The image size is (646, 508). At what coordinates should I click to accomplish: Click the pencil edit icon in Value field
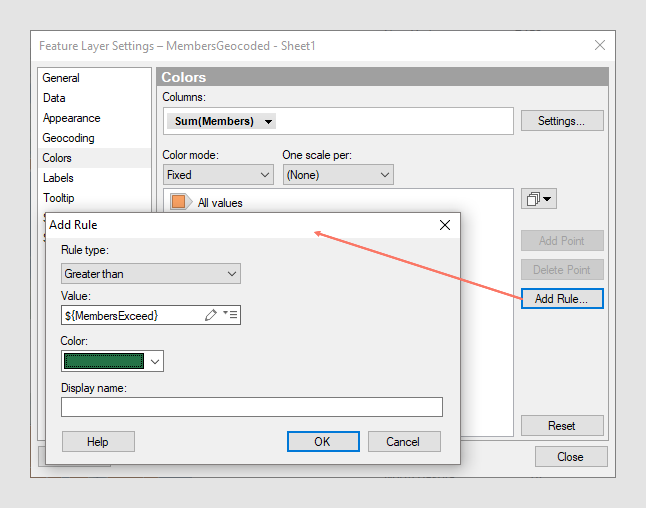click(x=211, y=315)
